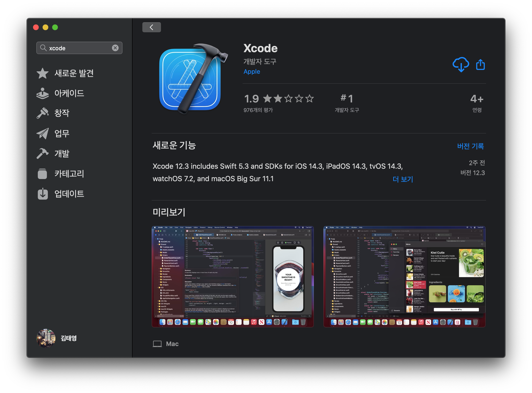Expand release notes with 더 보기
This screenshot has width=532, height=393.
[x=403, y=179]
